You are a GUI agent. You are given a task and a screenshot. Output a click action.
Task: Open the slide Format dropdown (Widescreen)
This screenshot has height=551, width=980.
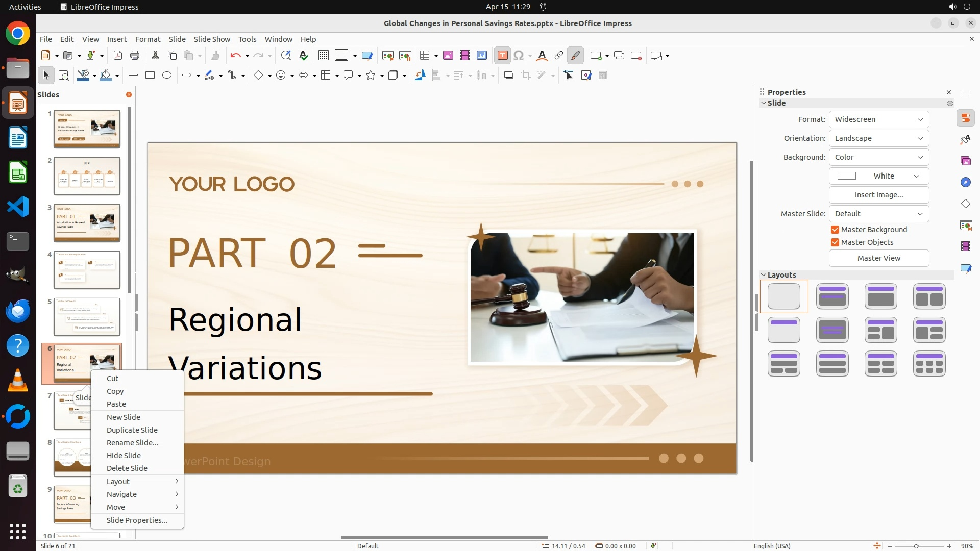click(878, 119)
